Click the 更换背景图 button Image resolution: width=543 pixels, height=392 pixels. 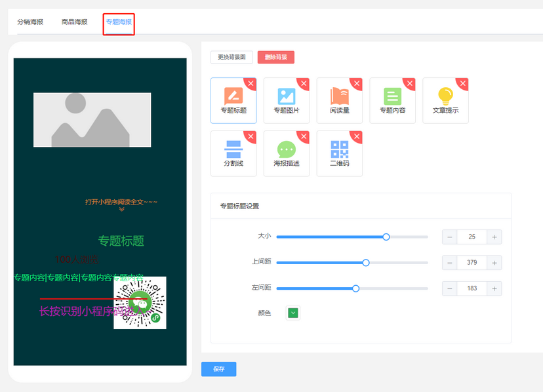[x=231, y=58]
